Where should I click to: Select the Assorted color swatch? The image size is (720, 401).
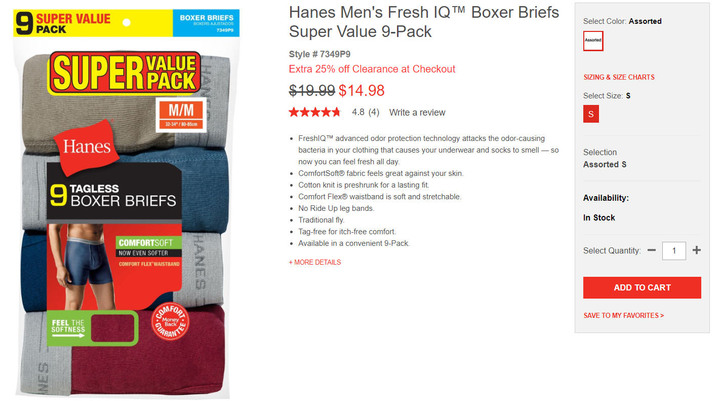(x=593, y=40)
